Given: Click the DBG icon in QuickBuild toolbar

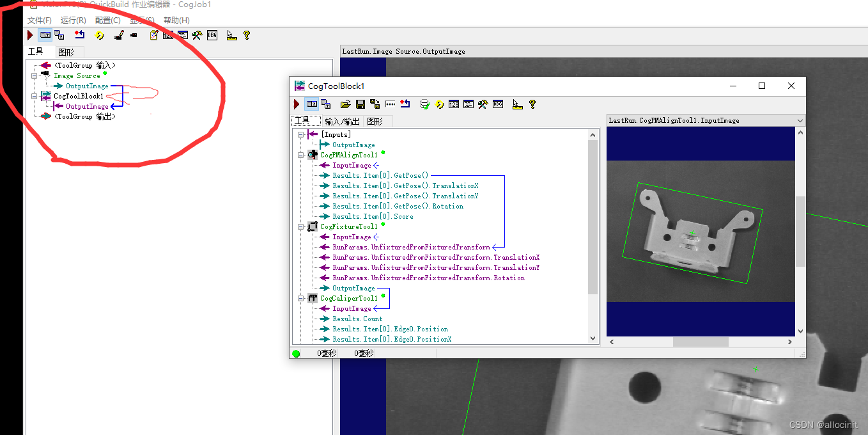Looking at the screenshot, I should tap(212, 35).
